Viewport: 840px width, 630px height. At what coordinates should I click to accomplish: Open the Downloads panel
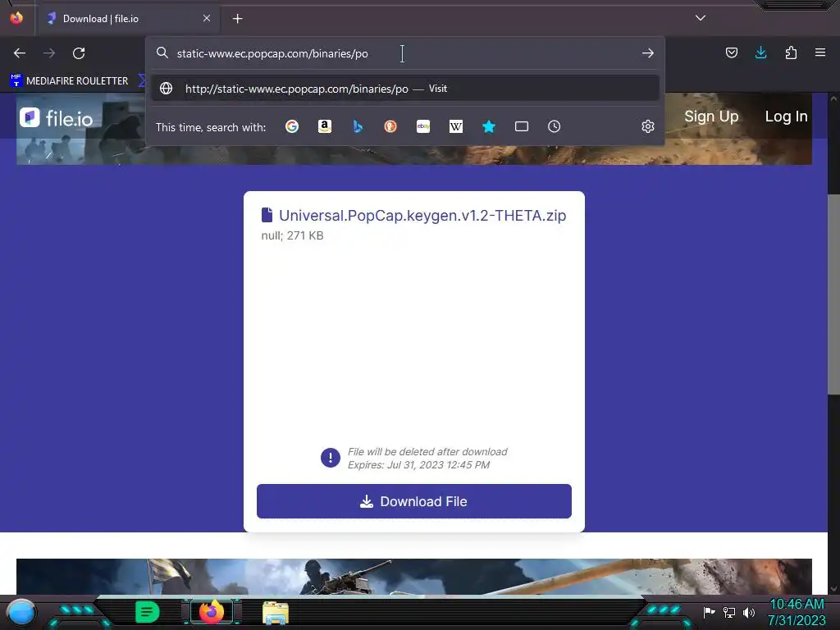[x=760, y=52]
